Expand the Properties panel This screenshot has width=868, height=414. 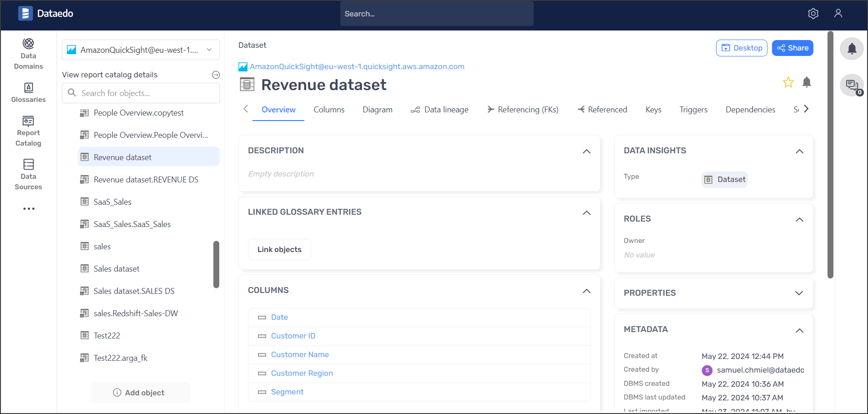[x=799, y=293]
